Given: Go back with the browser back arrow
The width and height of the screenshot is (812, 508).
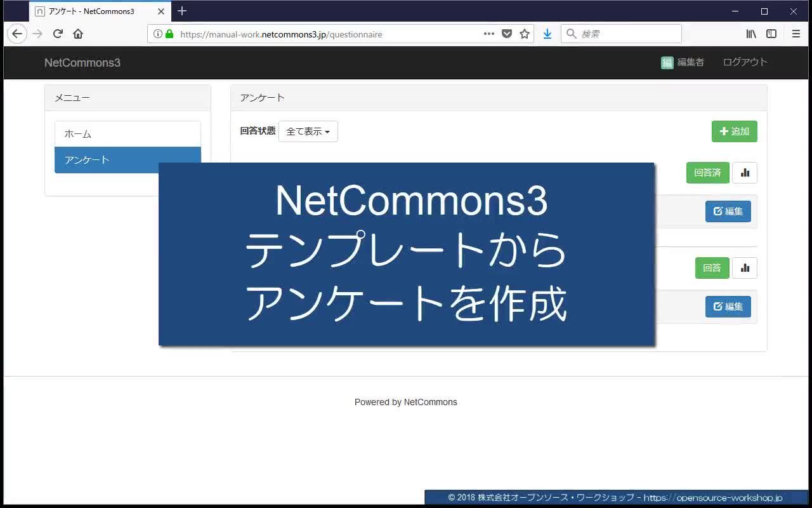Looking at the screenshot, I should click(x=17, y=34).
